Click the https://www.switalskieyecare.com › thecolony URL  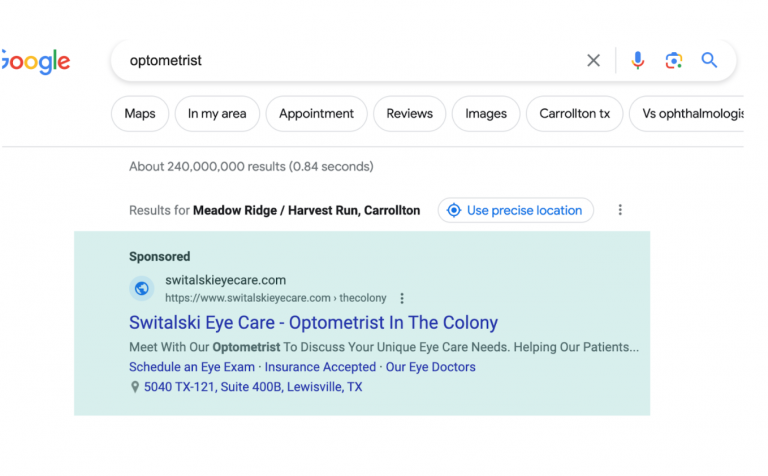pyautogui.click(x=276, y=298)
